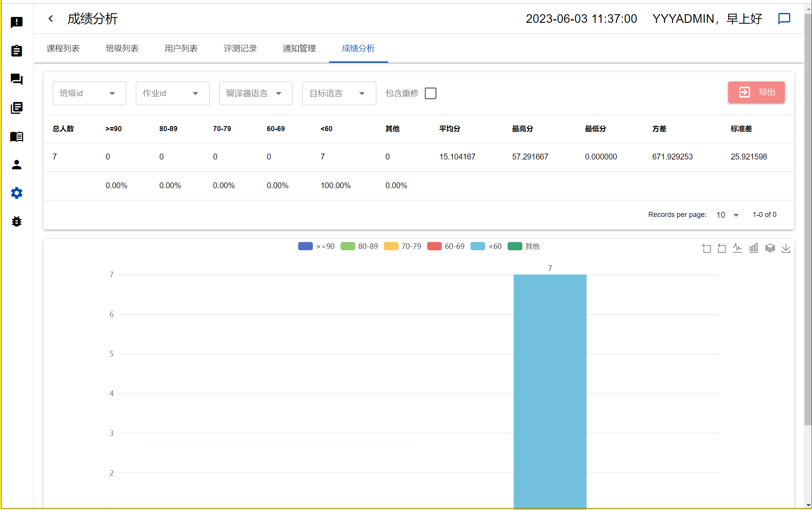Go back using the left arrow

pos(51,19)
